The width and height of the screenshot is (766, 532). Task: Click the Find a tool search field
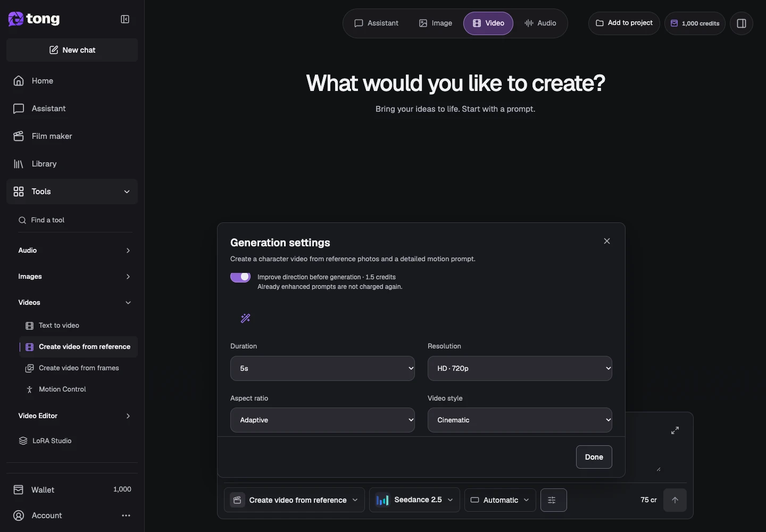coord(75,220)
